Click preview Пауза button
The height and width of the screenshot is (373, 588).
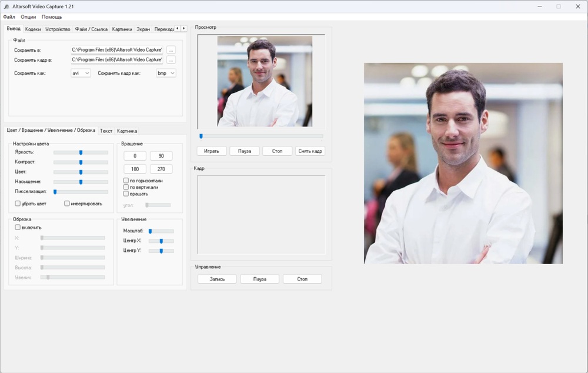coord(245,151)
